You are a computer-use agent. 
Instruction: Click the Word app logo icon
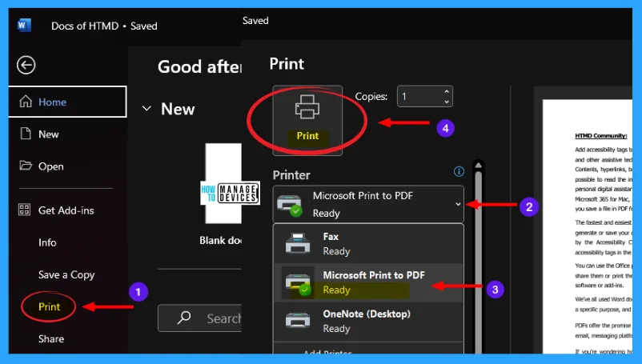(24, 26)
